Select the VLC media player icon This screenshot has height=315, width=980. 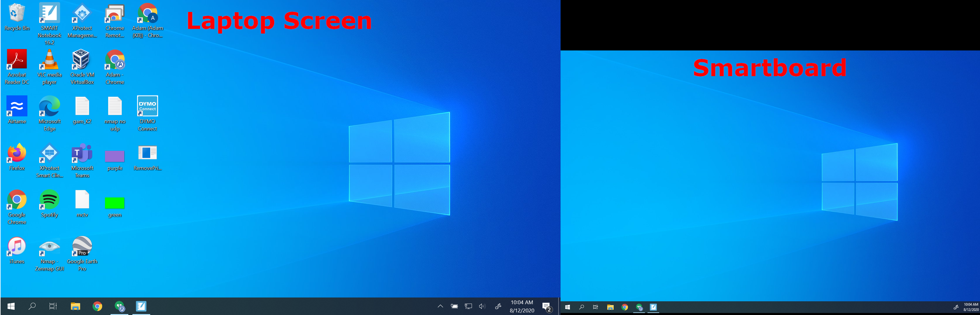tap(50, 60)
